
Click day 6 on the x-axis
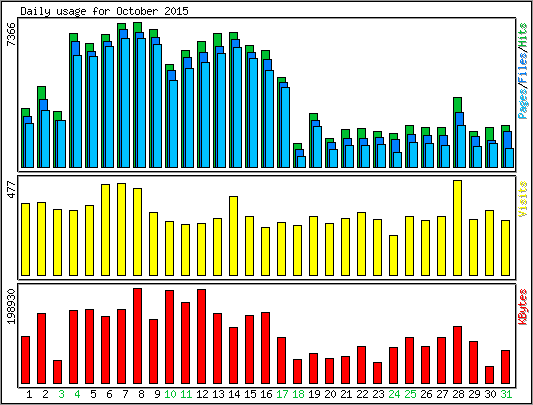tap(109, 394)
